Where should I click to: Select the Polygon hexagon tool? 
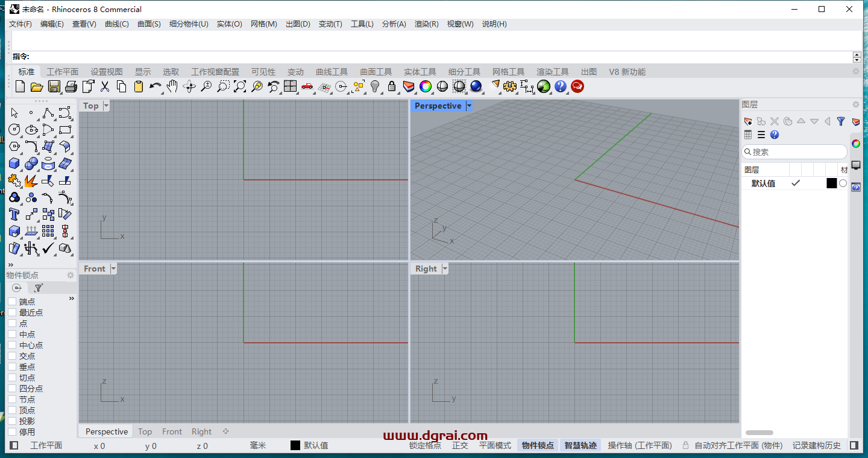(x=14, y=147)
